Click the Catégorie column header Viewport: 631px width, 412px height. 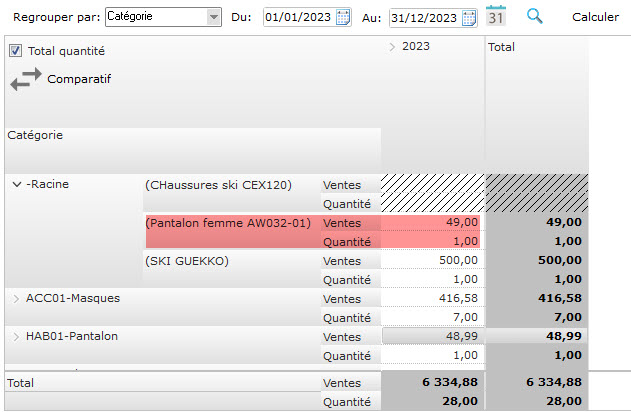35,135
